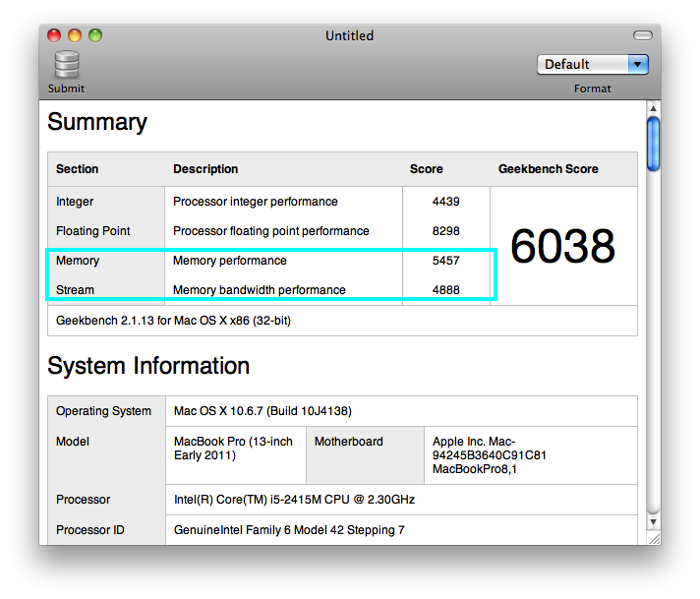Image resolution: width=700 pixels, height=599 pixels.
Task: Click 'Processor floating point performance' description
Action: [271, 231]
